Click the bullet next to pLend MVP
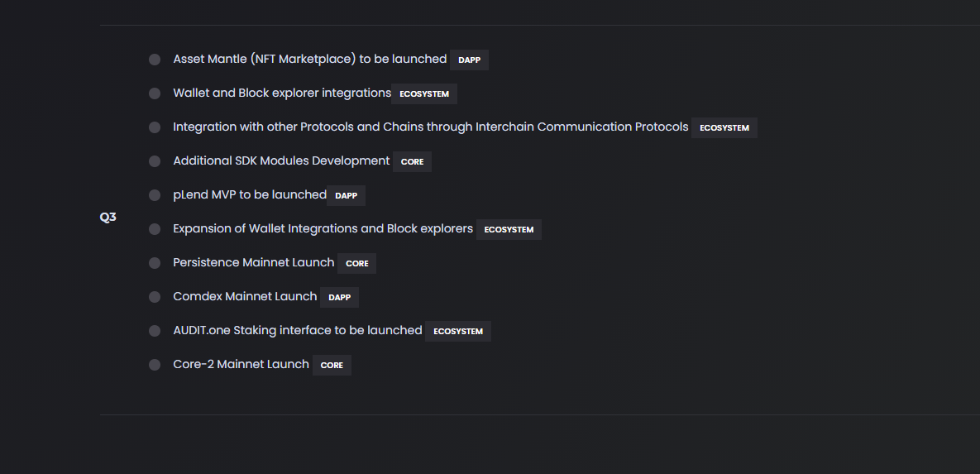The width and height of the screenshot is (980, 474). (x=155, y=195)
